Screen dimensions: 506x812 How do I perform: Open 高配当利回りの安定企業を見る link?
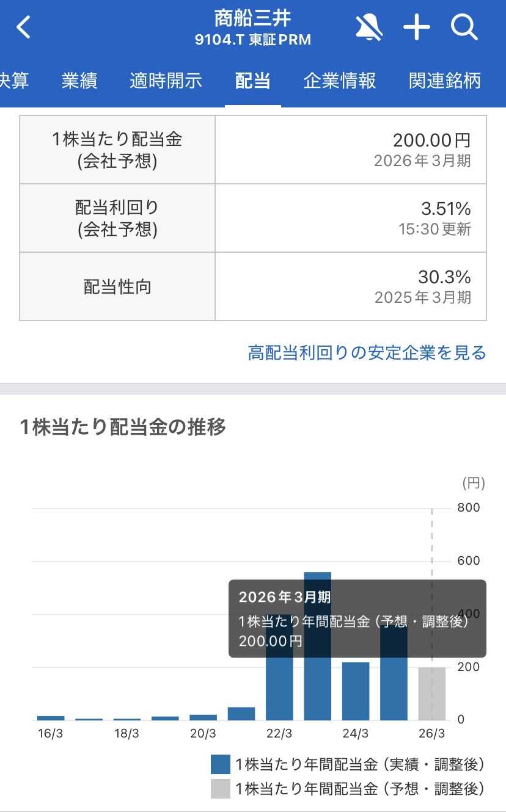click(367, 352)
